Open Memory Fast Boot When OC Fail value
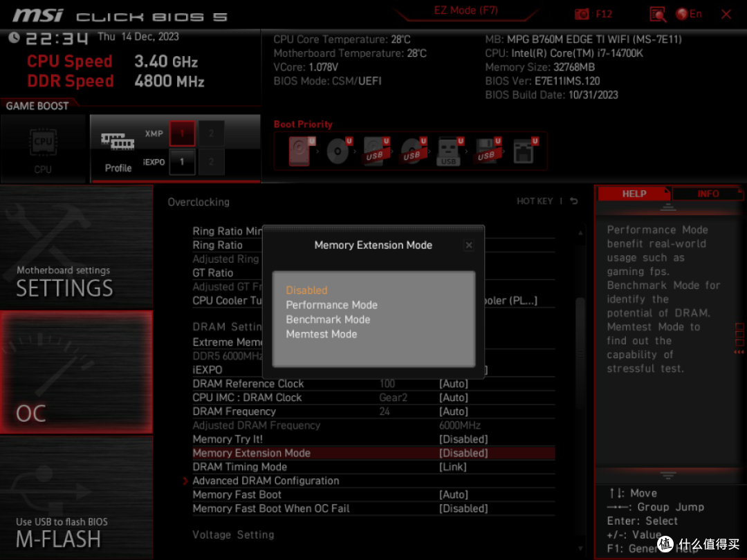 point(463,509)
